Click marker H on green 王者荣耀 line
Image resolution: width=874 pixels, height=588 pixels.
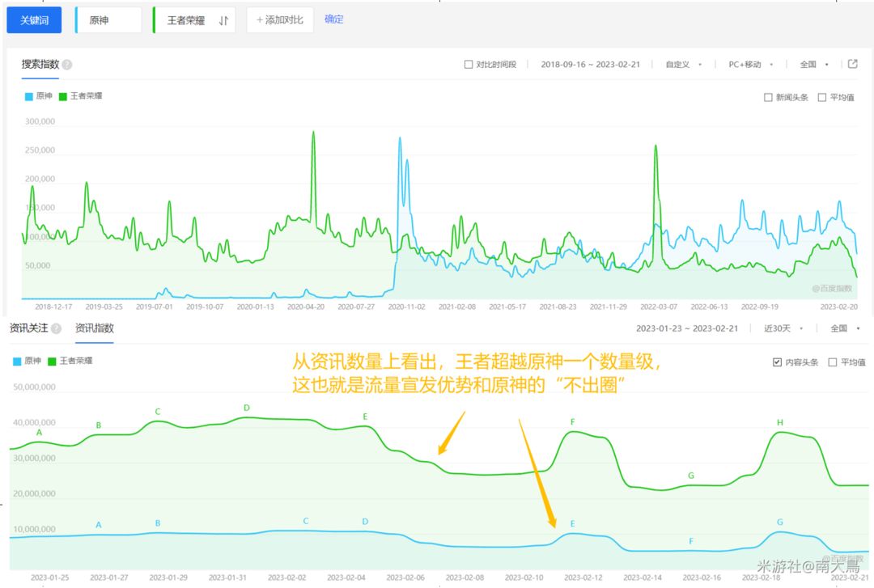tap(780, 422)
